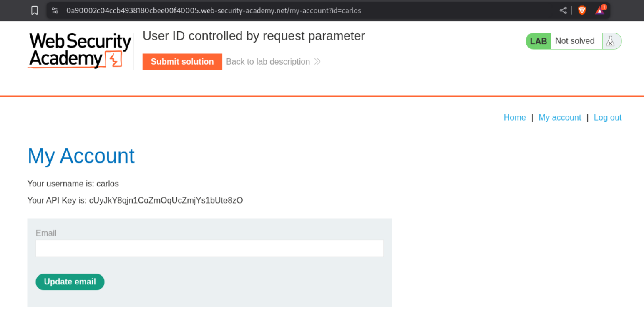644x322 pixels.
Task: Click the URL in the address bar
Action: click(214, 10)
